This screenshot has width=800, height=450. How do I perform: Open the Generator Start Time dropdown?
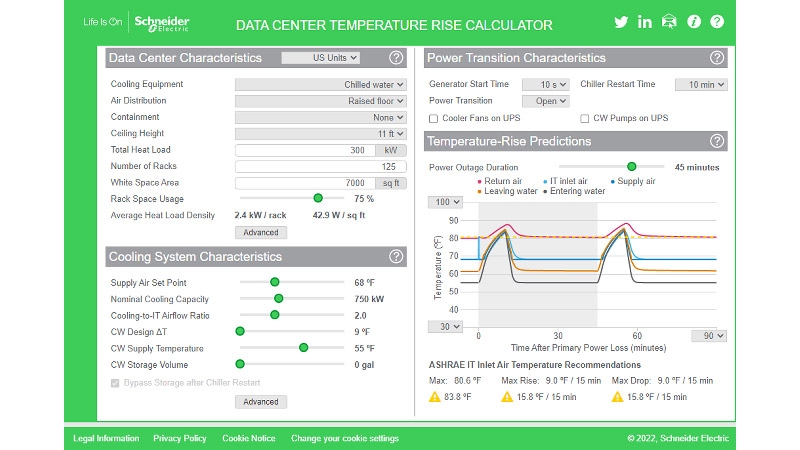pyautogui.click(x=545, y=84)
